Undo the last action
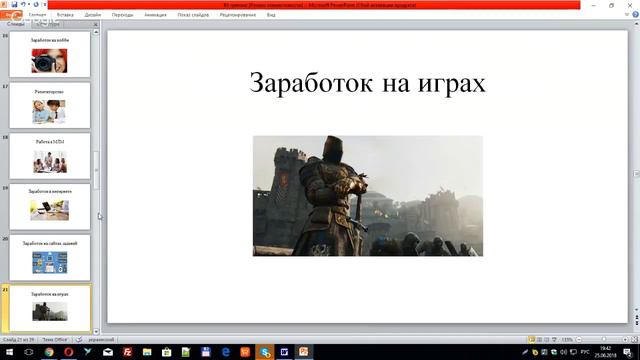The width and height of the screenshot is (640, 360). tap(23, 4)
